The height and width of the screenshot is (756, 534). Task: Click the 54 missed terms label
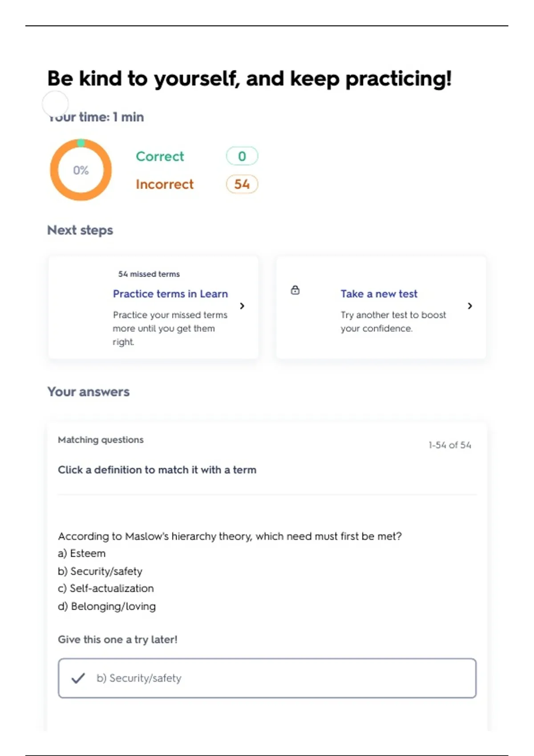coord(149,274)
